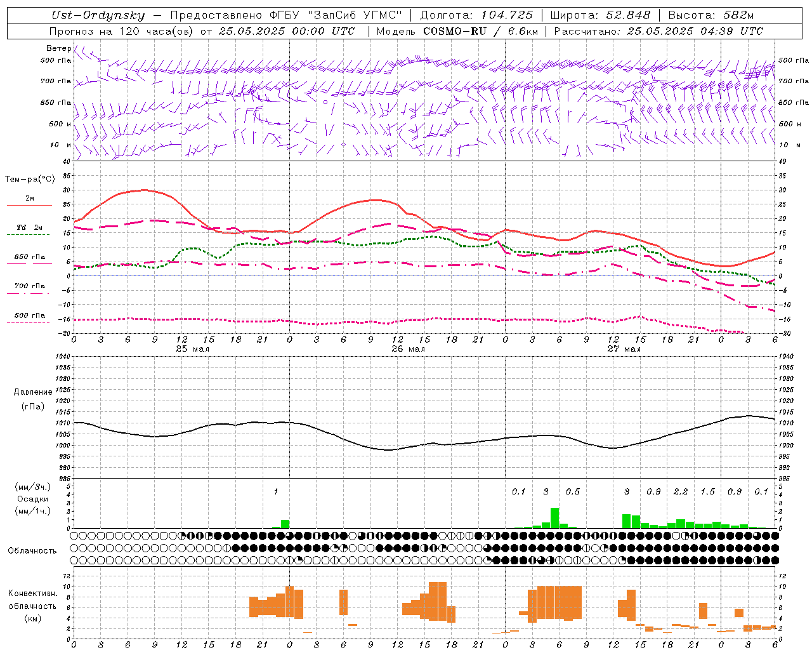Click the 'Прогноз на 120 часа(ов)' forecast text
Image resolution: width=812 pixels, height=650 pixels.
[x=122, y=31]
